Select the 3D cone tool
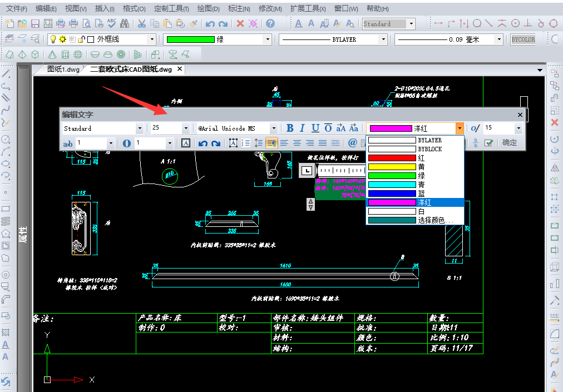The image size is (563, 392). pyautogui.click(x=52, y=54)
